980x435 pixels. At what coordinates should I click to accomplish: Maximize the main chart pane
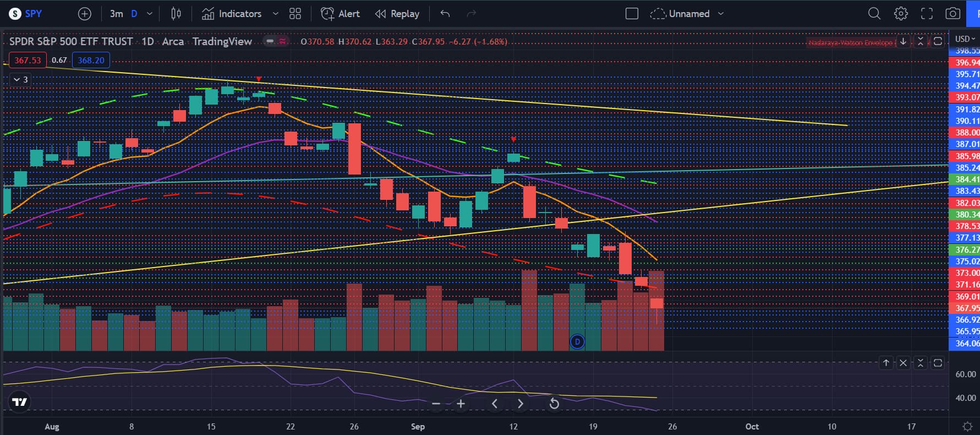click(938, 41)
